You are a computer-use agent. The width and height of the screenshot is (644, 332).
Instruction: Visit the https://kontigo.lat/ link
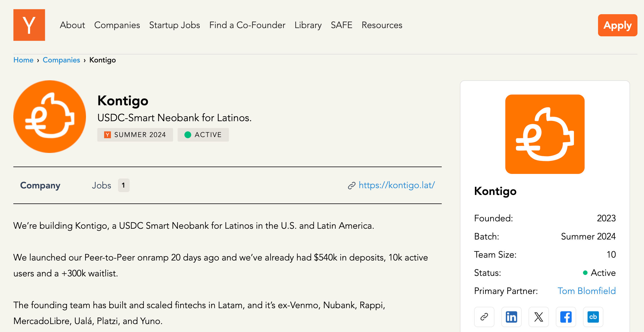click(x=396, y=185)
